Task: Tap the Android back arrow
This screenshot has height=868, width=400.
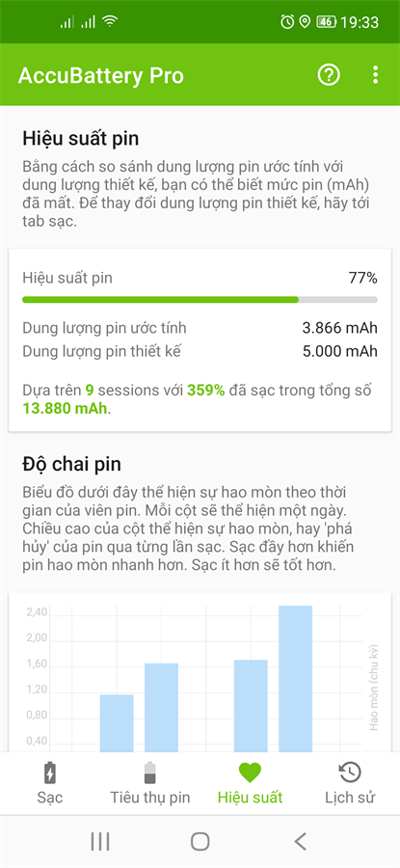Action: pyautogui.click(x=300, y=841)
